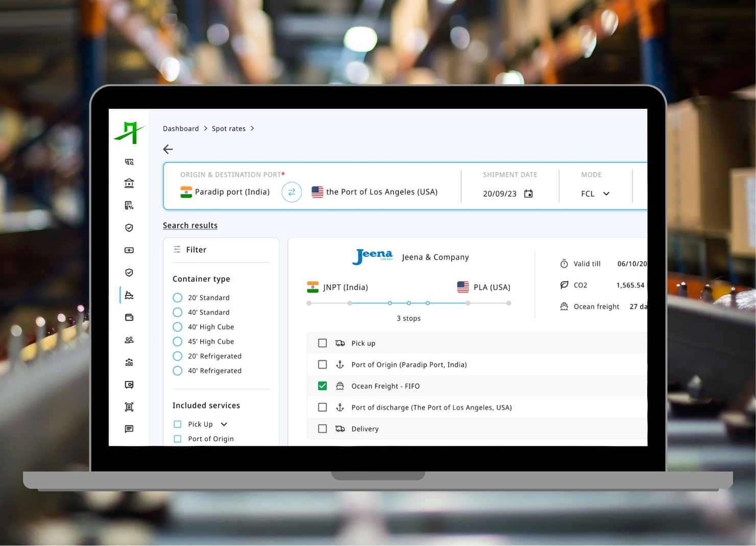Click the Jeena company logo
The width and height of the screenshot is (756, 546).
coord(372,256)
